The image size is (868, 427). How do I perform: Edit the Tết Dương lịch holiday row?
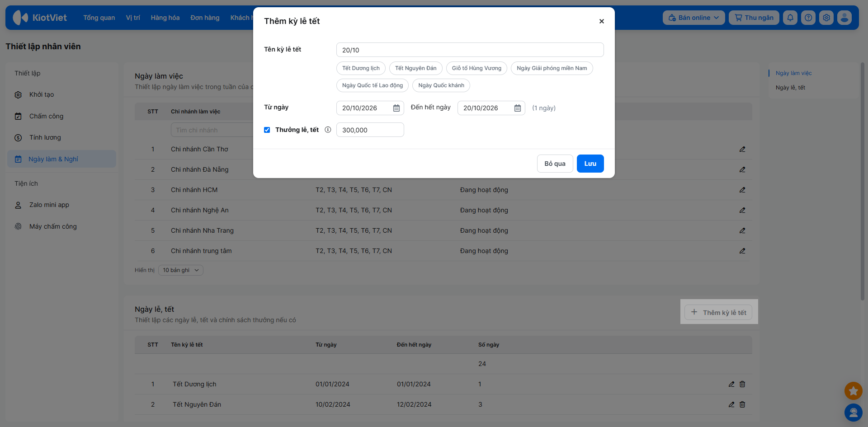[x=731, y=384]
